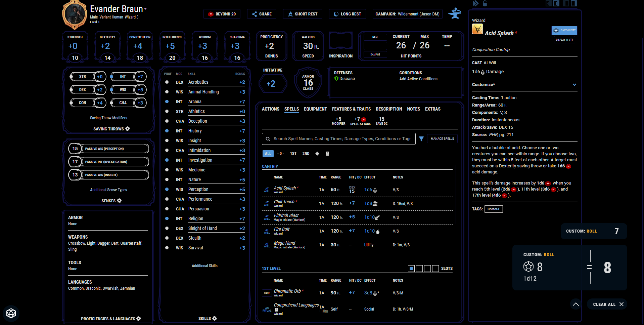
Task: Open proficiencies & languages settings gear
Action: click(x=139, y=319)
